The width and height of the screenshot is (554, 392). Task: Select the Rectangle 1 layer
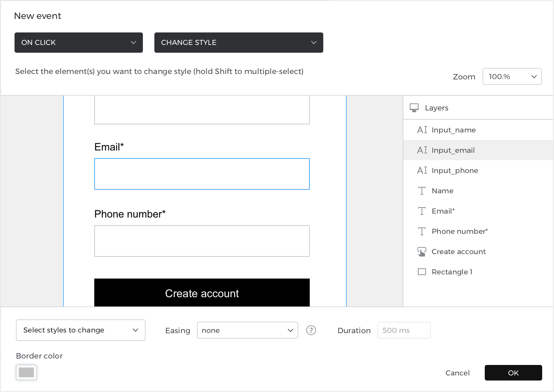tap(478, 272)
